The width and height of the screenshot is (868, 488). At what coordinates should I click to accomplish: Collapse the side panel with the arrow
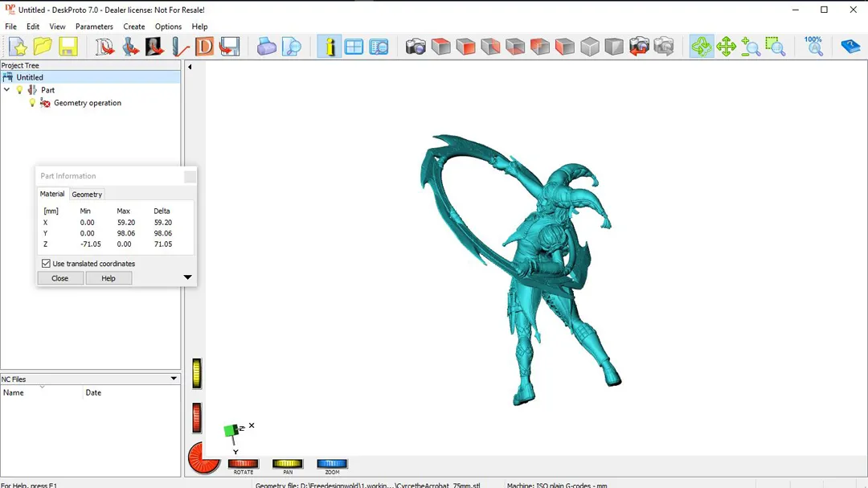190,67
